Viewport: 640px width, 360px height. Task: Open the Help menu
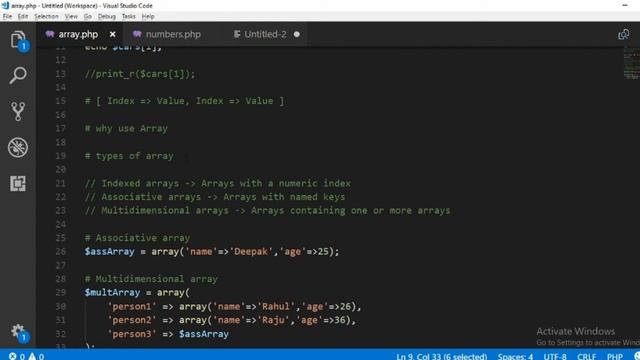[x=148, y=16]
